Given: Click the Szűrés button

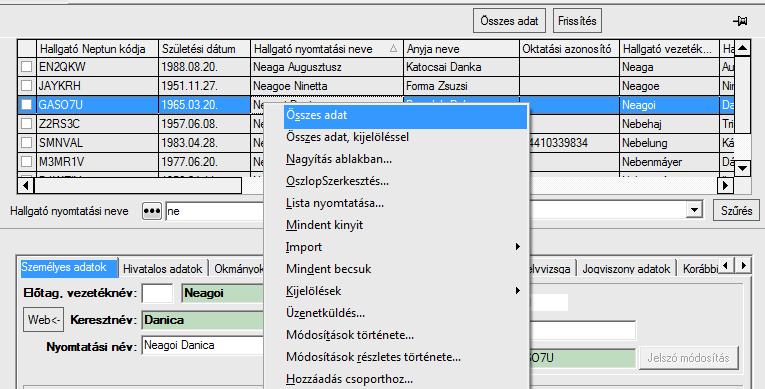Looking at the screenshot, I should [x=736, y=211].
